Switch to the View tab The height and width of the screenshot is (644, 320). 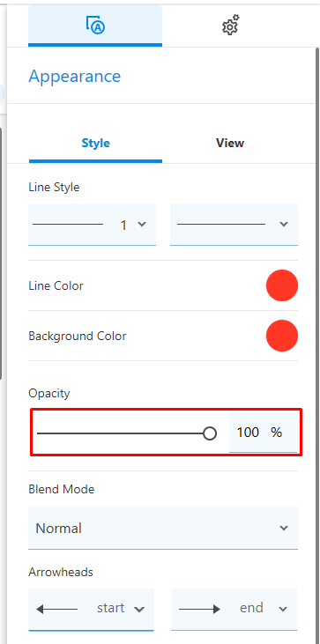tap(230, 143)
